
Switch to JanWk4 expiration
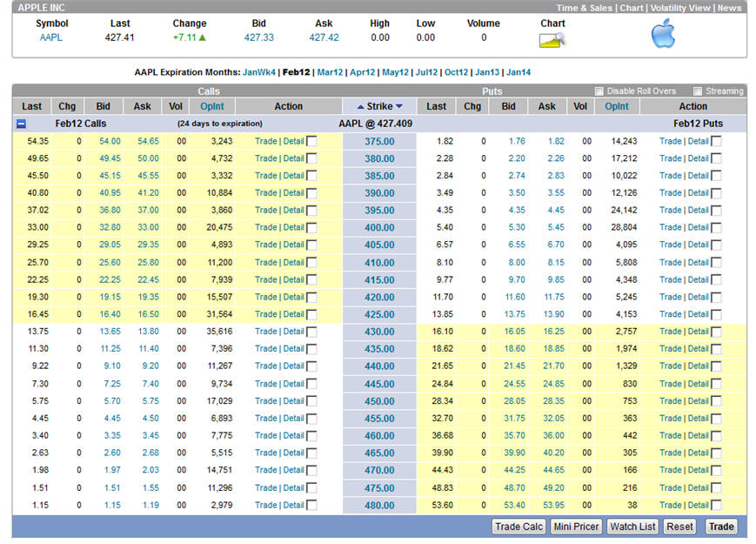259,72
